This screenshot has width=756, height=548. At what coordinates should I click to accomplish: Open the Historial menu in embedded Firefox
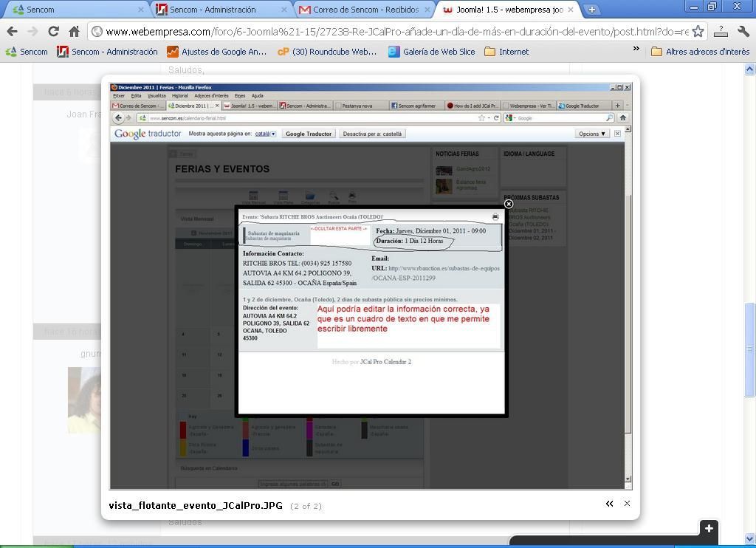pyautogui.click(x=179, y=95)
